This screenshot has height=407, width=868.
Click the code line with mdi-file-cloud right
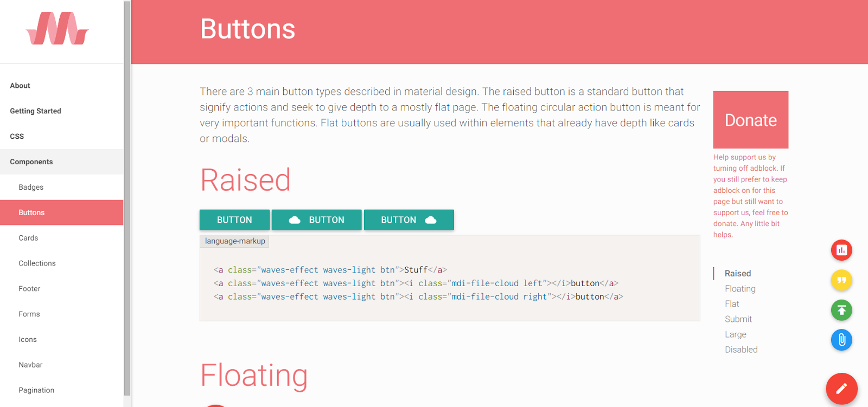[x=418, y=297]
